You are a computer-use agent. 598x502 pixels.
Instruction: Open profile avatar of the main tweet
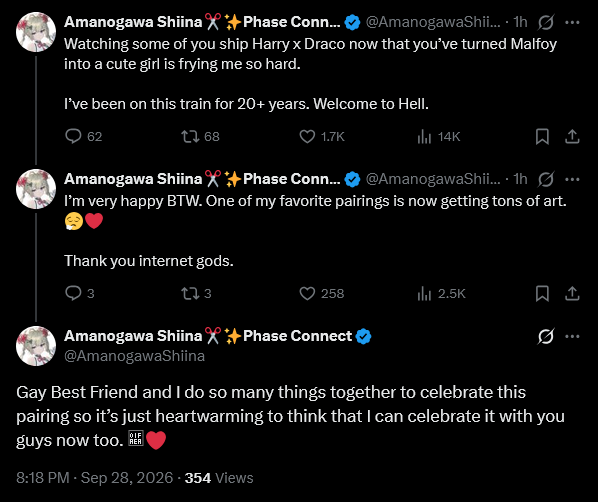pyautogui.click(x=36, y=346)
